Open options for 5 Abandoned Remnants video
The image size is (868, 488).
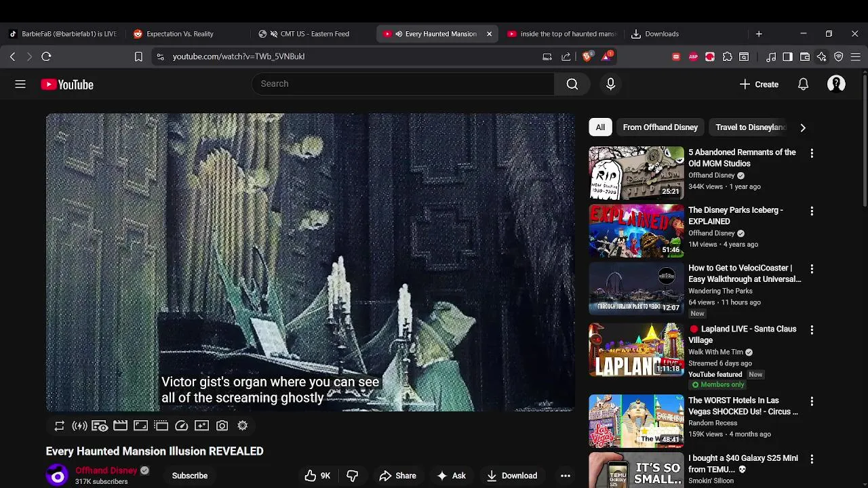[x=812, y=153]
